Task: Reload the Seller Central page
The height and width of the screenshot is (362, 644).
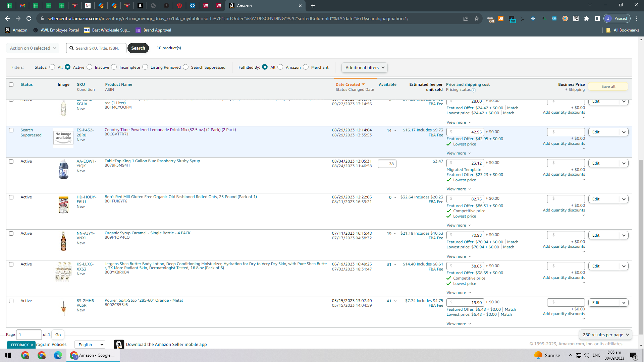Action: 29,18
